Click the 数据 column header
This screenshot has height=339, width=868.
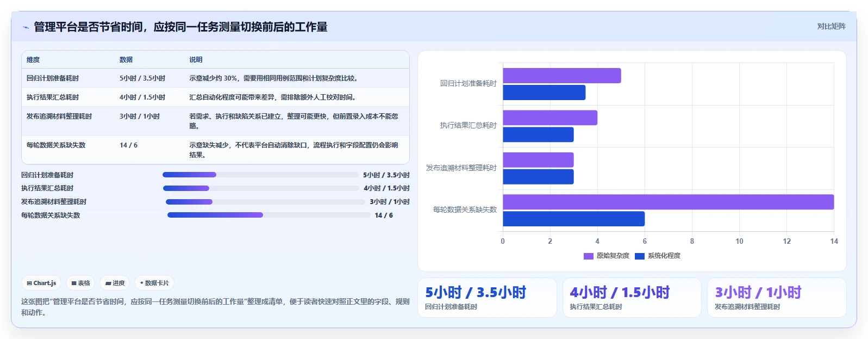[126, 60]
